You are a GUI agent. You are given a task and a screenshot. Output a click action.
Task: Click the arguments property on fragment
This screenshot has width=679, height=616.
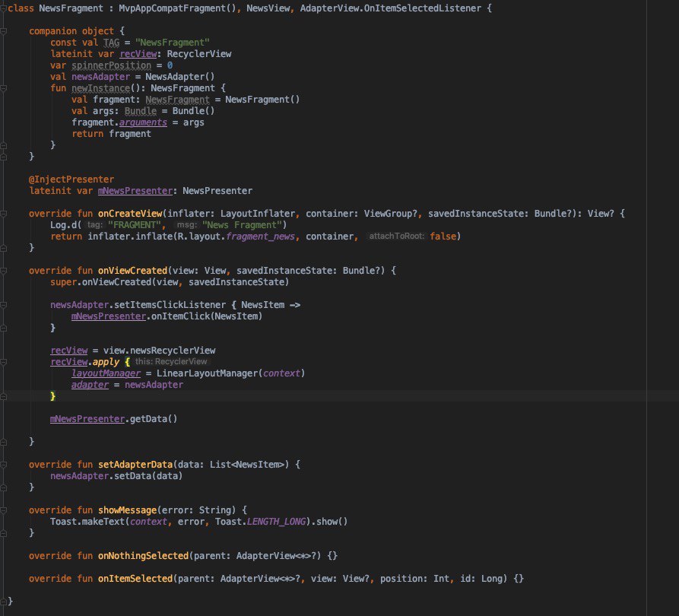143,122
